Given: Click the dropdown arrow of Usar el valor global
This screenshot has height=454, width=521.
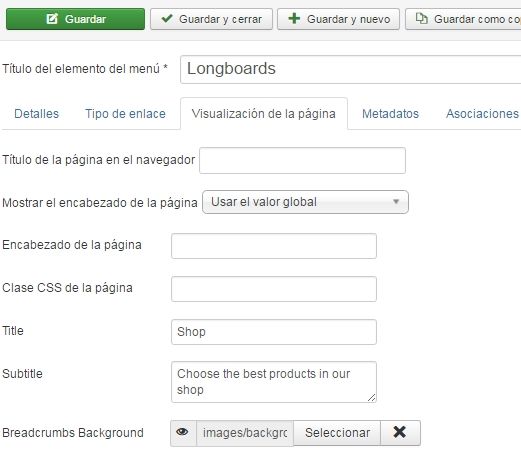Looking at the screenshot, I should point(396,202).
